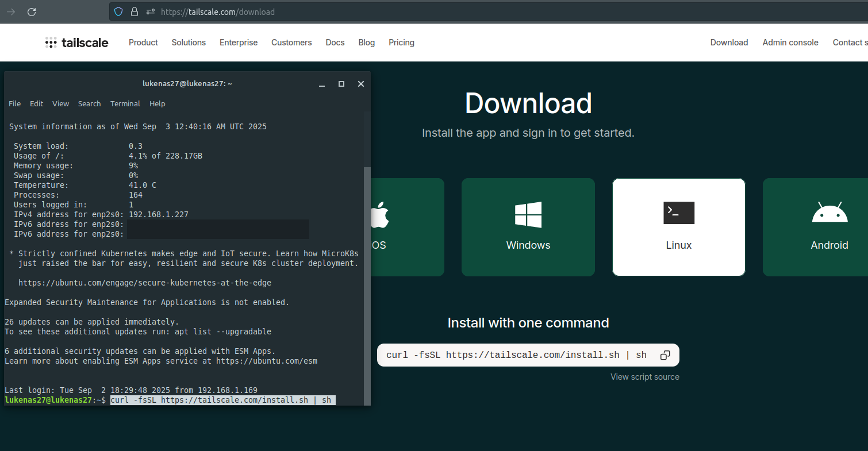Screen dimensions: 868x451
Task: Open the Product navigation menu
Action: [143, 43]
